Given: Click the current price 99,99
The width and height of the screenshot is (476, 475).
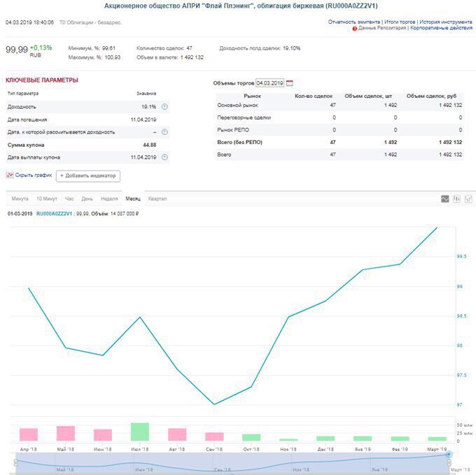Looking at the screenshot, I should tap(17, 50).
